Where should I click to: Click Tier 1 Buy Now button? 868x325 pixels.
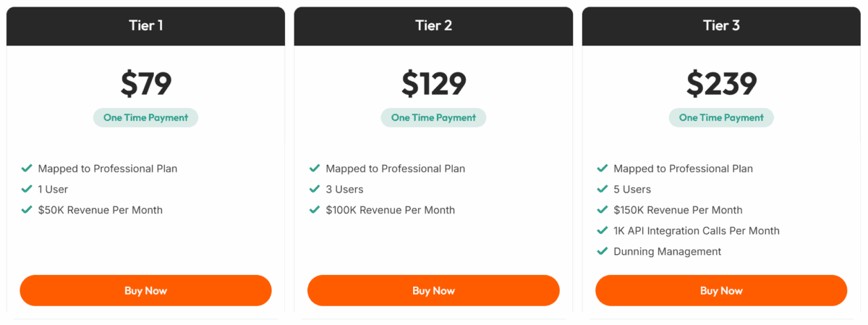[145, 290]
